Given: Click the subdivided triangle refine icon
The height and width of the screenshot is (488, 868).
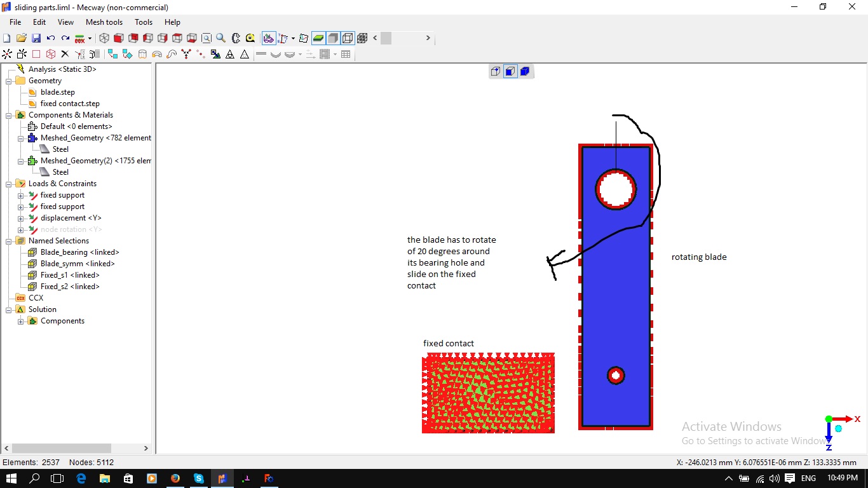Looking at the screenshot, I should (230, 55).
